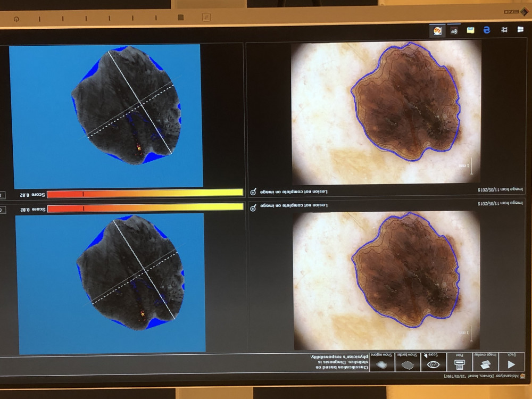This screenshot has width=532, height=399.
Task: Click the Print icon
Action: pos(460,362)
